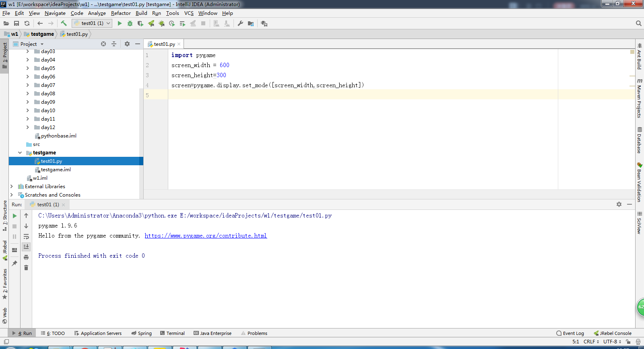Screen dimensions: 644x349
Task: Clear console with trash icon
Action: [x=26, y=268]
